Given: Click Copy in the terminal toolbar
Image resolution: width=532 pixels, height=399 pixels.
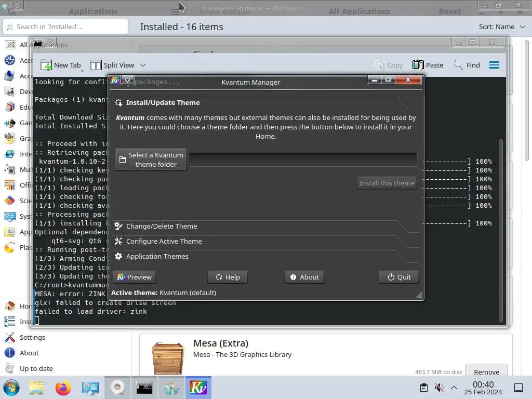Looking at the screenshot, I should click(389, 65).
